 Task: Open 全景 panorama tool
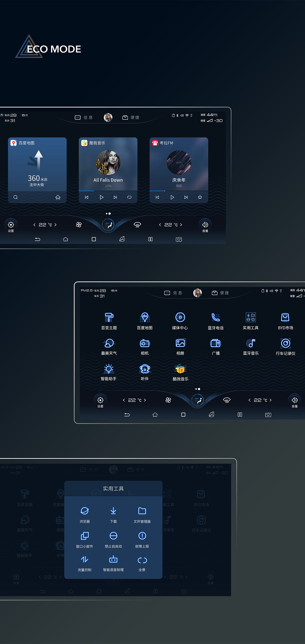(142, 564)
